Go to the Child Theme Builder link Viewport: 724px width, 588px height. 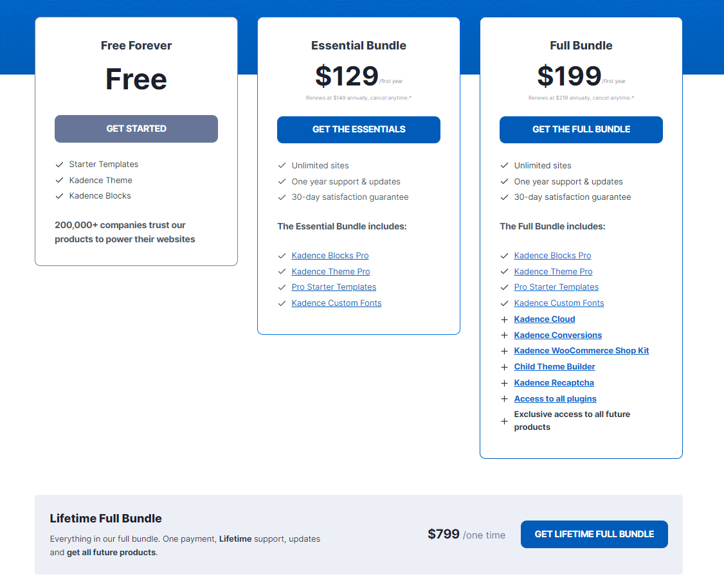click(554, 367)
